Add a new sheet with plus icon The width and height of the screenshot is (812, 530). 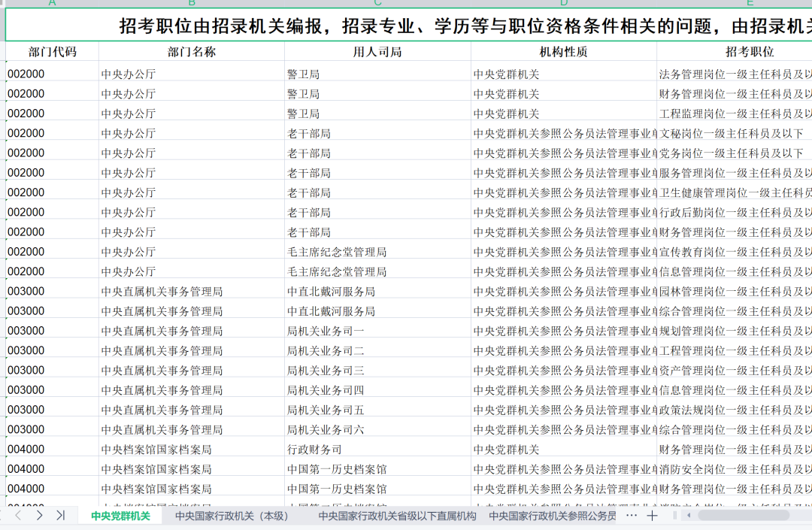pos(652,516)
